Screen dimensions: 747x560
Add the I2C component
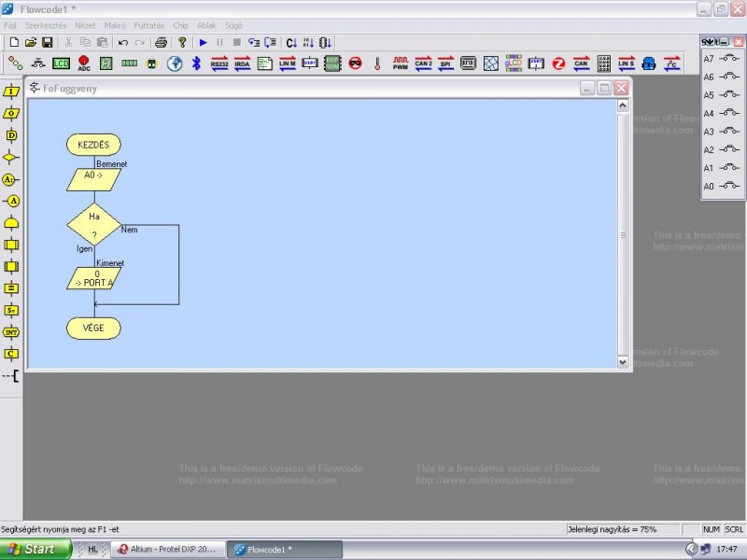671,63
